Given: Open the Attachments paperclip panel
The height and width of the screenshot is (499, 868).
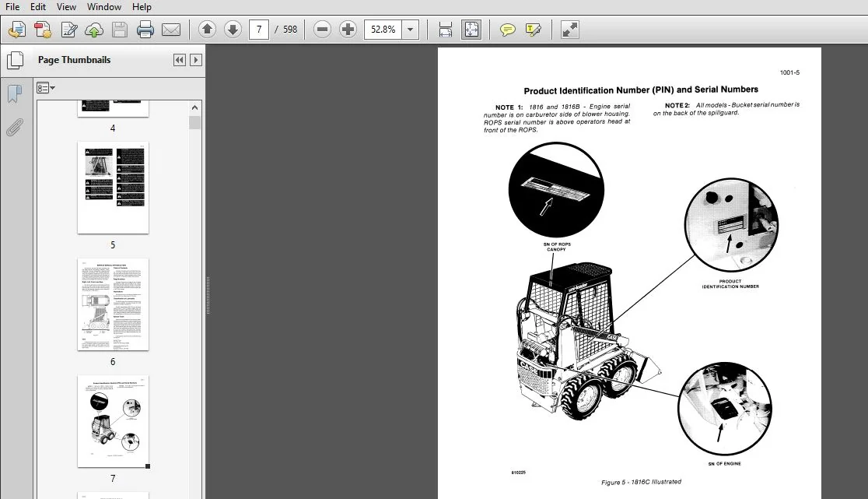Looking at the screenshot, I should (15, 128).
